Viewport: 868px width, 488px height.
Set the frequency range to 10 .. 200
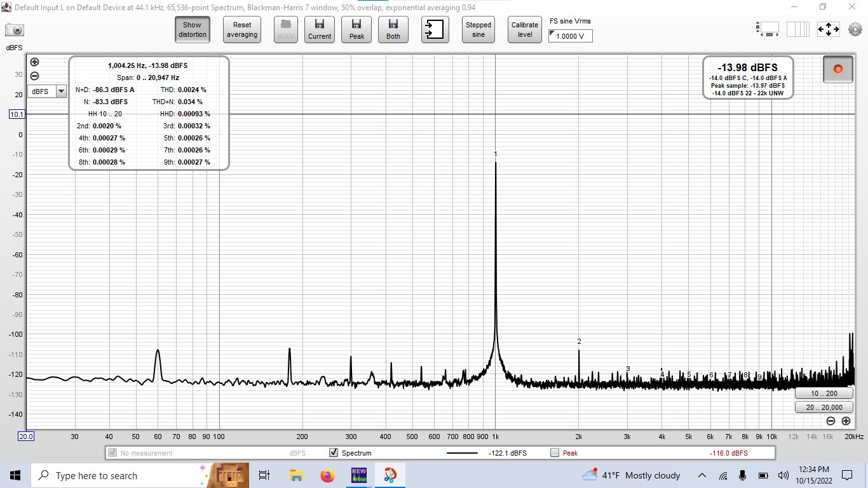[824, 393]
